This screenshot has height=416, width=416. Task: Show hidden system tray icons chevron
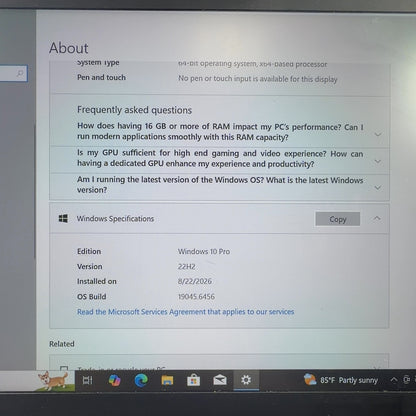click(394, 380)
